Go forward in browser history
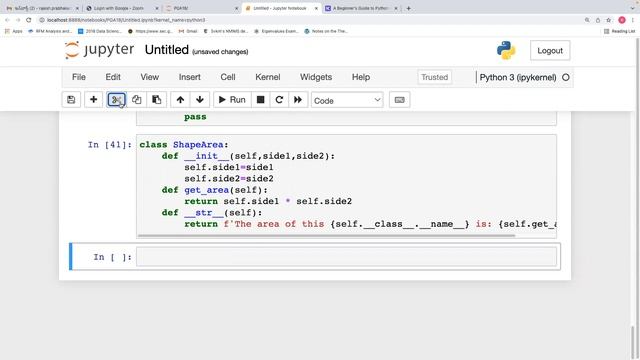The width and height of the screenshot is (640, 360). tap(18, 20)
